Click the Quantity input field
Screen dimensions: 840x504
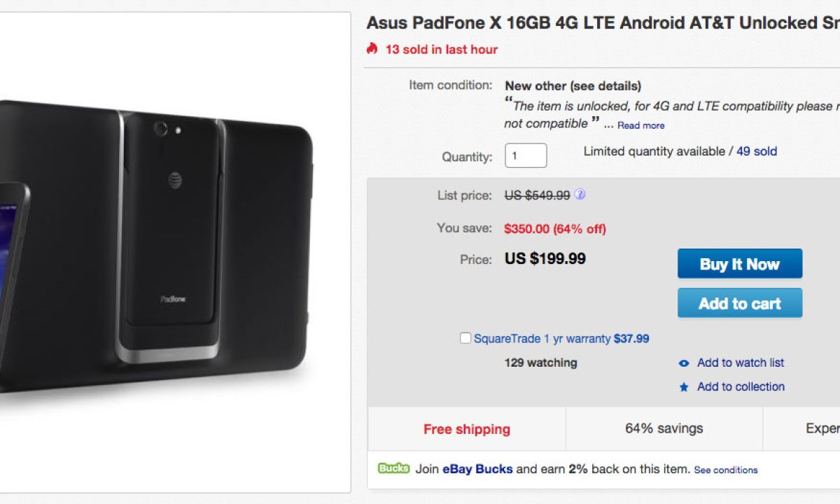tap(526, 155)
